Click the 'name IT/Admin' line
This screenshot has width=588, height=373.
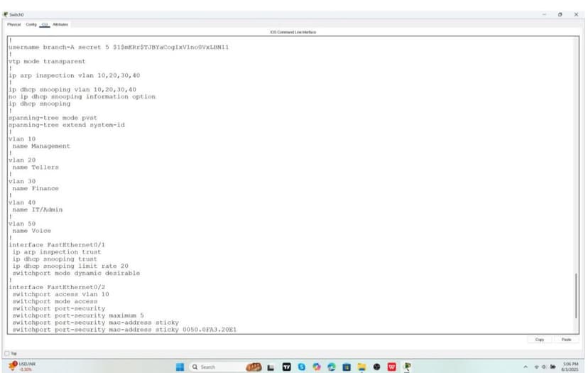[37, 210]
